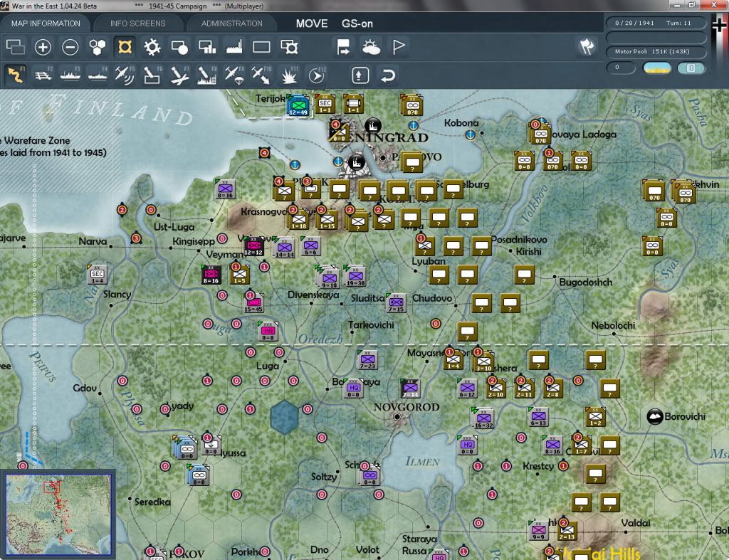The image size is (729, 560).
Task: Click the teal counter pill showing 0
Action: (x=691, y=68)
